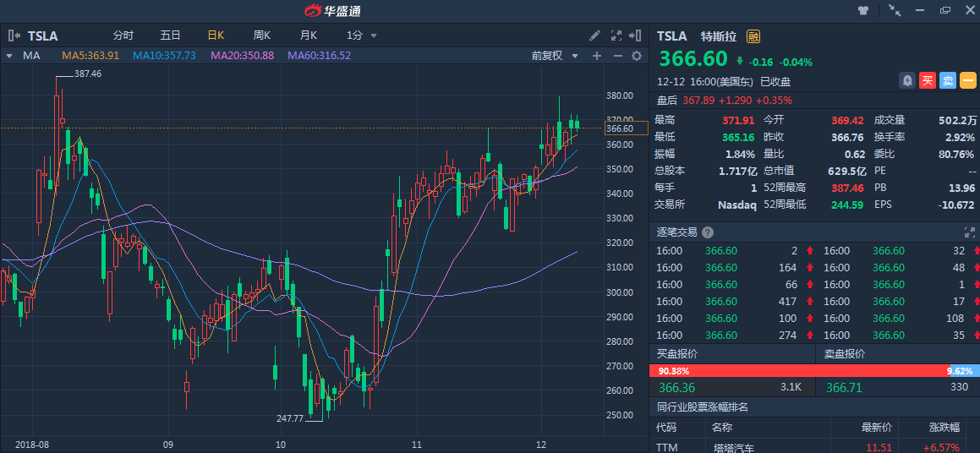
Task: Collapse the MA indicator row arrow
Action: tap(8, 56)
